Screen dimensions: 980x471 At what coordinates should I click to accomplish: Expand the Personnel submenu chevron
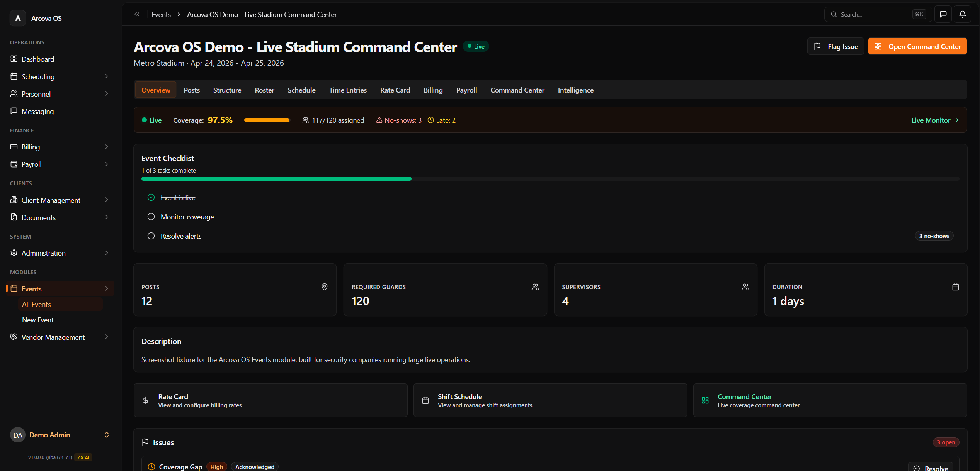[x=107, y=93]
